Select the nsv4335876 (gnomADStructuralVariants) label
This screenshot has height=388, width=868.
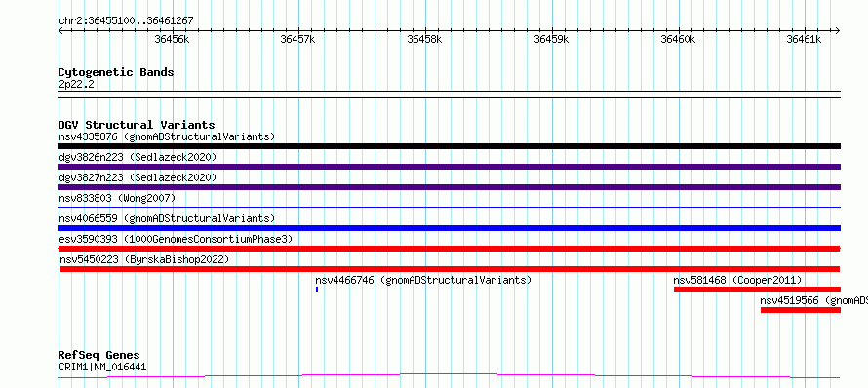click(167, 136)
